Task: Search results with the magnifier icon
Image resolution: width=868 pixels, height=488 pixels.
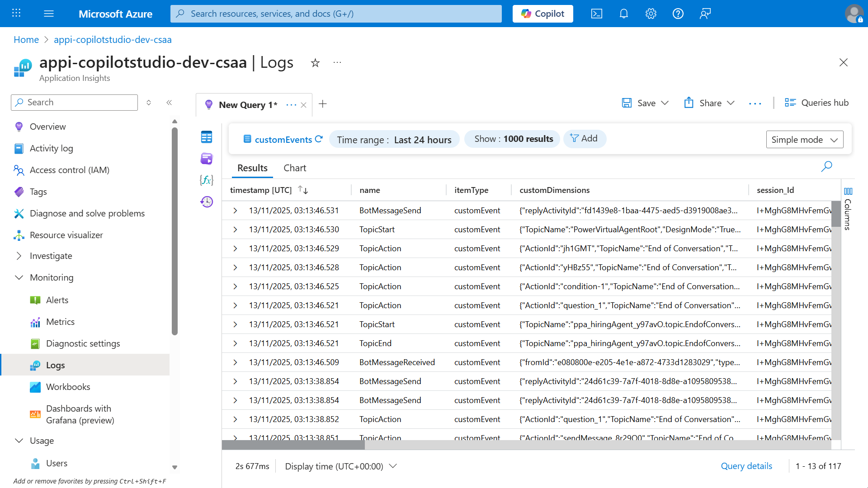Action: [x=826, y=167]
